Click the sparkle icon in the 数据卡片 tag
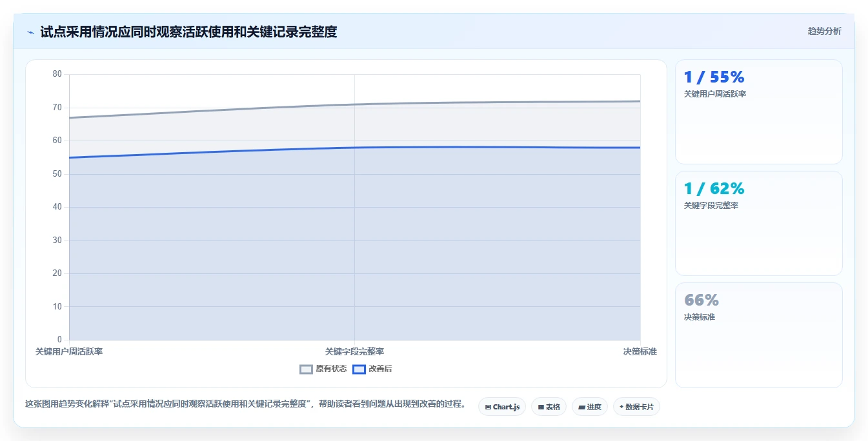Viewport: 868px width, 441px height. click(621, 407)
